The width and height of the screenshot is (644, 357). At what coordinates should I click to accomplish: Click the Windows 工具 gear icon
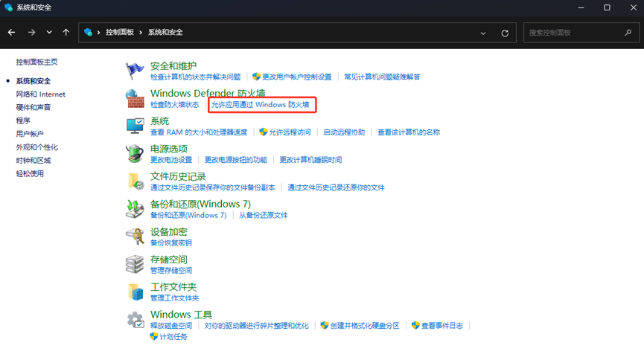[135, 320]
